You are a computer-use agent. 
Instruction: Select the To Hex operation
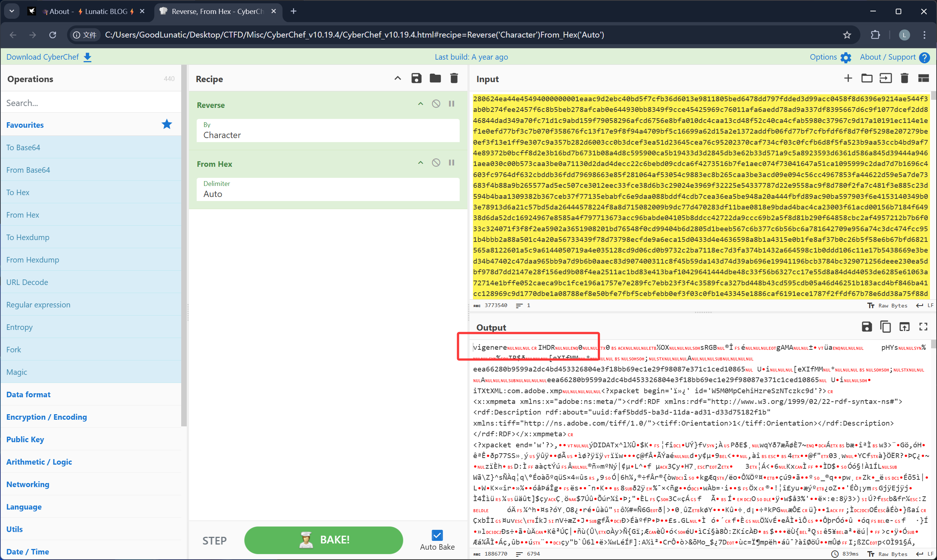tap(91, 192)
